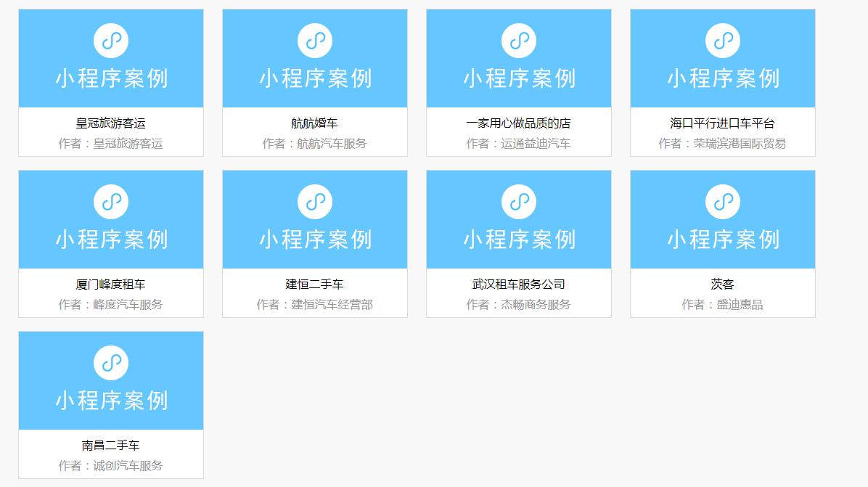This screenshot has height=487, width=868.
Task: Click the mini-program icon above 厦门峰度租车
Action: click(x=111, y=202)
